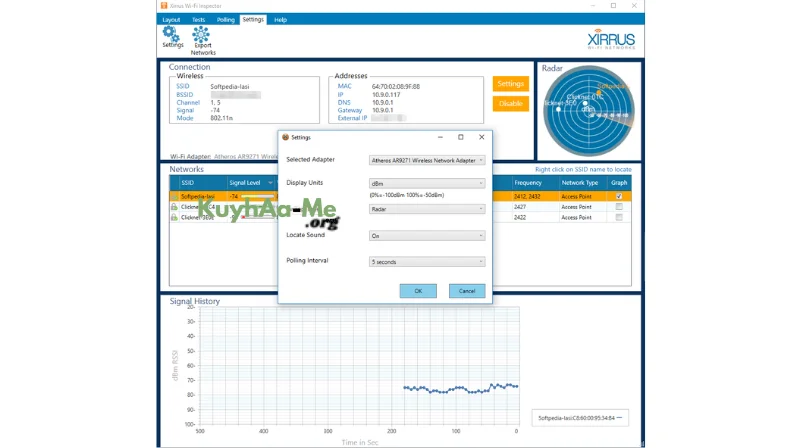Expand the Polling Interval dropdown
This screenshot has width=800, height=448.
(427, 262)
